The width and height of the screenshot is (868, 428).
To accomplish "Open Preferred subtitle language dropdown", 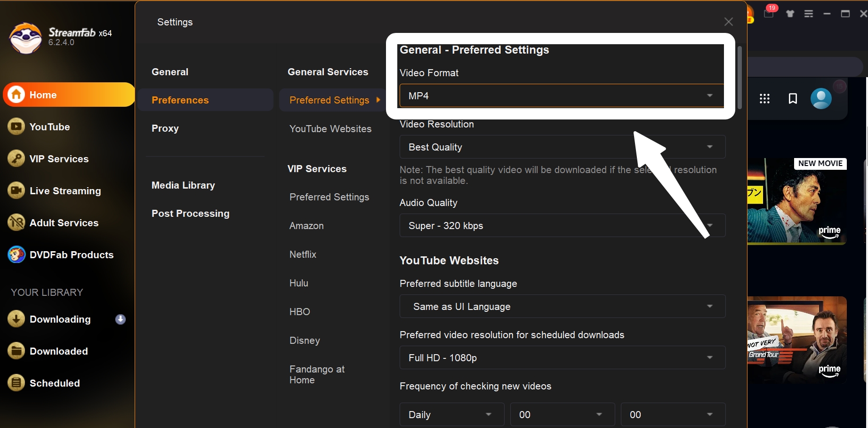I will click(x=562, y=307).
